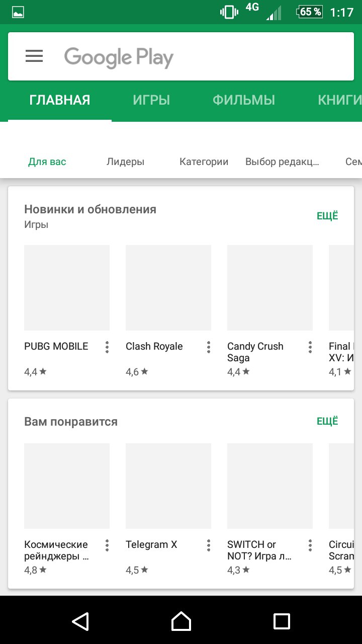Tap the Telegram X title text
Image resolution: width=362 pixels, height=644 pixels.
coord(151,544)
